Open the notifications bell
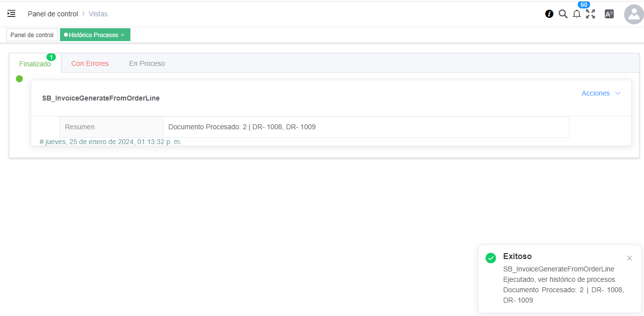The width and height of the screenshot is (644, 316). pos(577,14)
